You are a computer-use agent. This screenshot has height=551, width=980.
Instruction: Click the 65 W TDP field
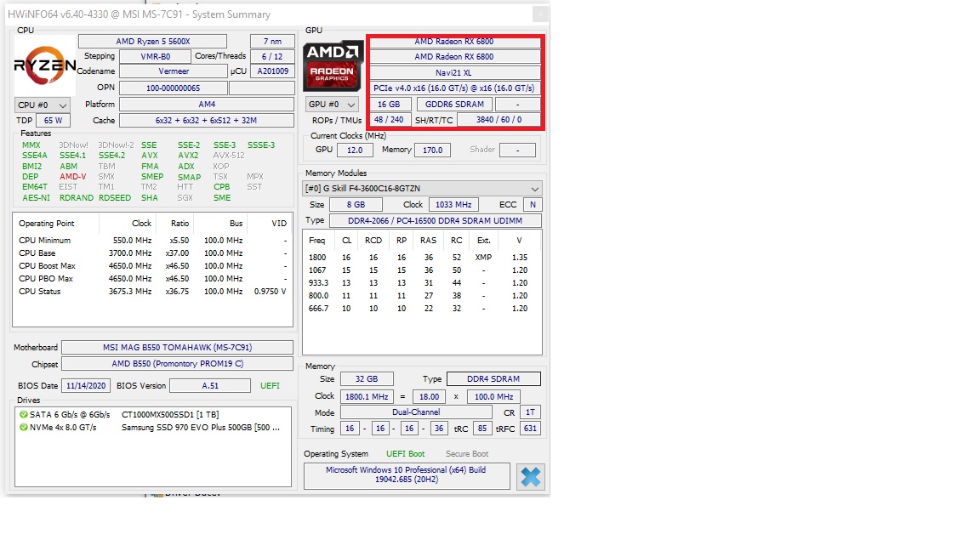(x=53, y=120)
